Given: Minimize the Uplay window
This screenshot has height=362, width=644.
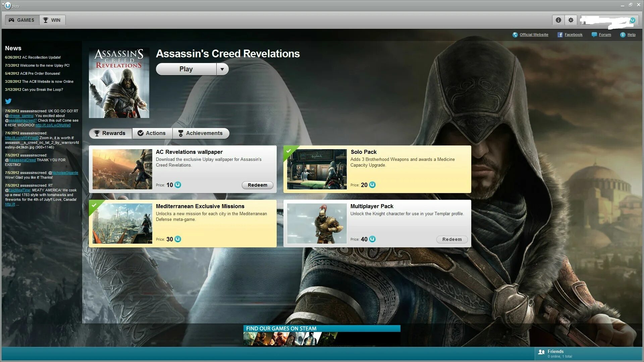Looking at the screenshot, I should click(x=622, y=5).
